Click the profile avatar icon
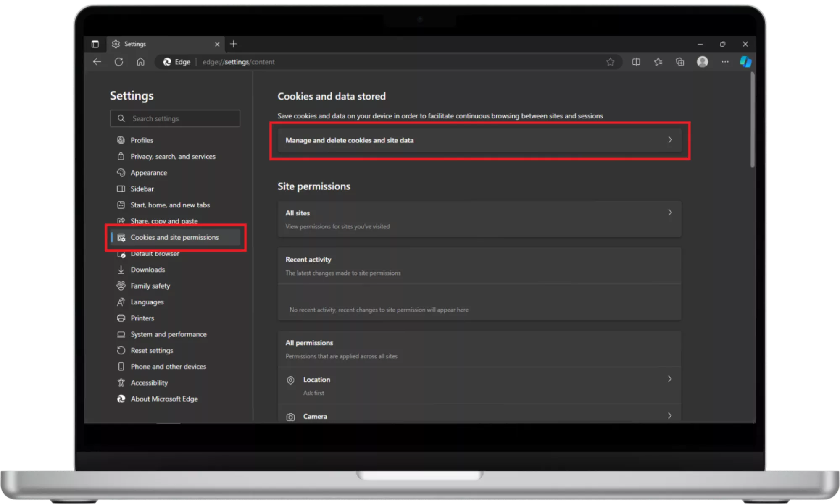840x504 pixels. (x=702, y=62)
